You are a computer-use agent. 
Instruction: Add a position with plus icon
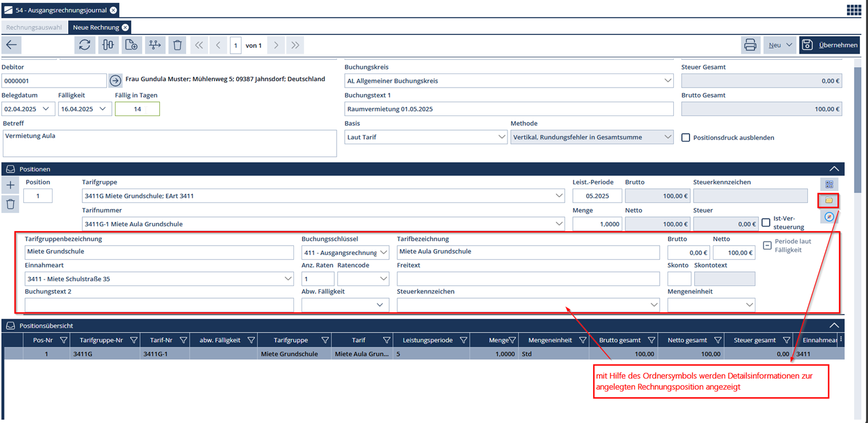click(x=10, y=185)
